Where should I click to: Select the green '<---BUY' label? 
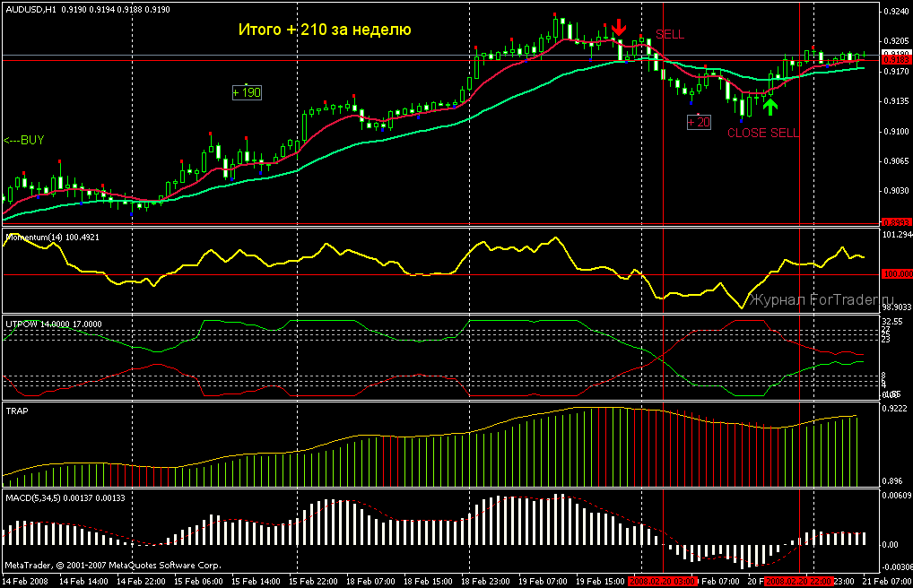[x=24, y=141]
